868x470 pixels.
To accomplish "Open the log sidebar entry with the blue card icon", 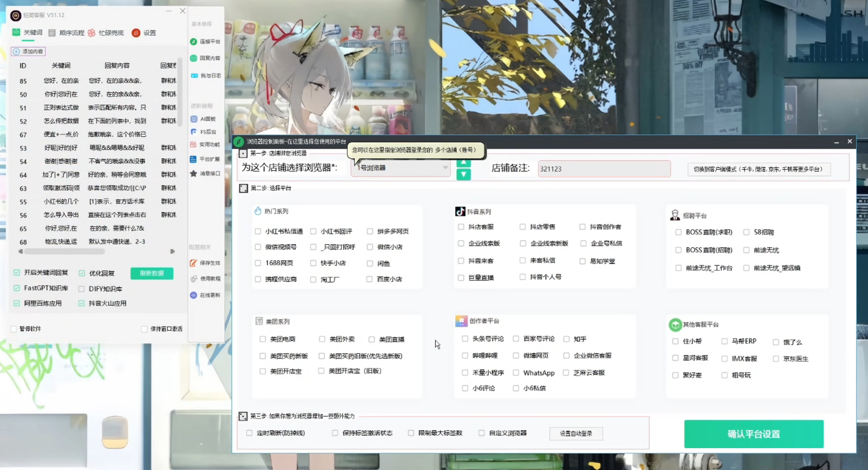I will click(x=206, y=76).
